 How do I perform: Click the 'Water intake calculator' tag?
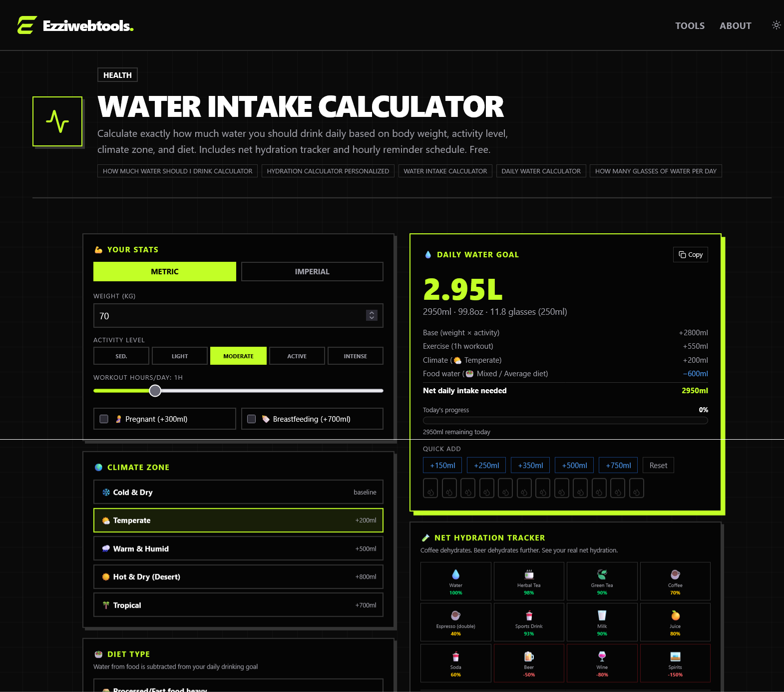(445, 171)
